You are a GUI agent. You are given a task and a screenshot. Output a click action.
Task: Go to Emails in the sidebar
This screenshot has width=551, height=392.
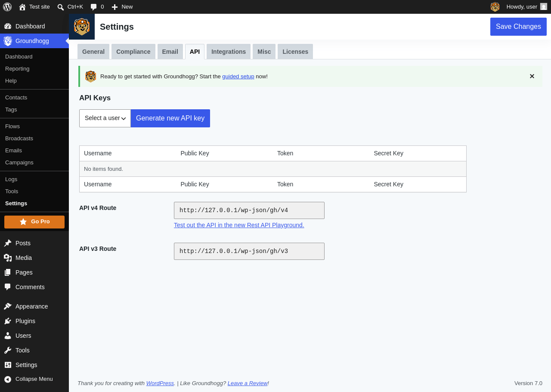point(13,151)
